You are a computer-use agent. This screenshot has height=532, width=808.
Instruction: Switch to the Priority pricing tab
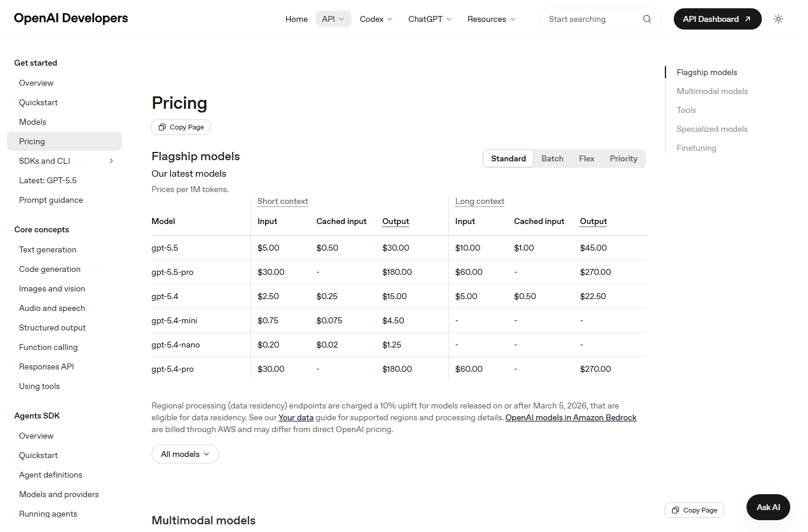click(623, 158)
